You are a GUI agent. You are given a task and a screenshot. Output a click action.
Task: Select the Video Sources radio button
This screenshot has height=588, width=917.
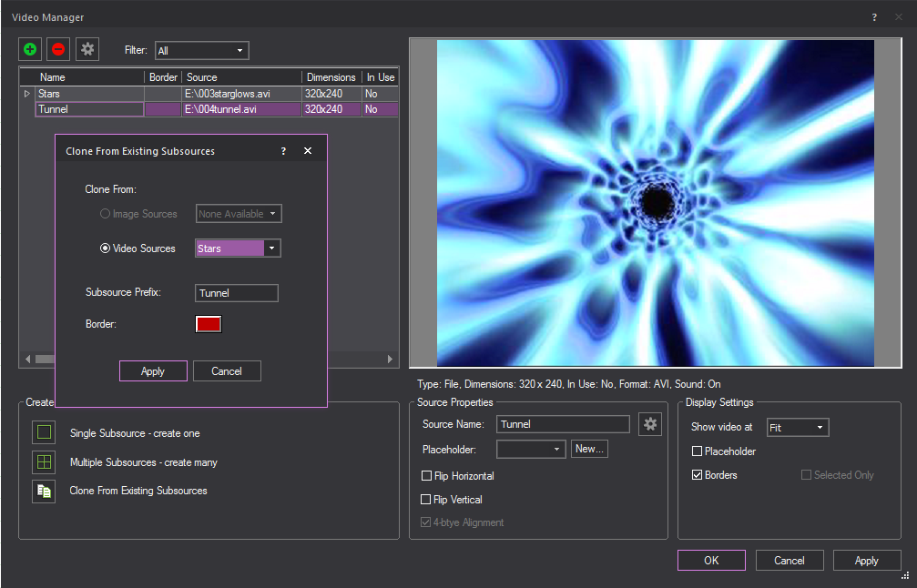tap(106, 248)
